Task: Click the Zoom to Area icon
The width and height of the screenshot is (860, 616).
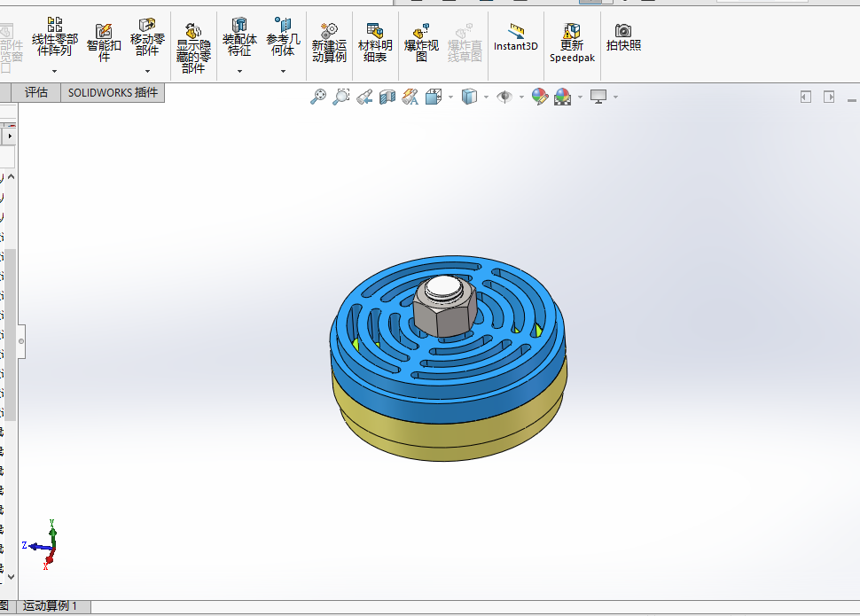Action: pyautogui.click(x=341, y=97)
